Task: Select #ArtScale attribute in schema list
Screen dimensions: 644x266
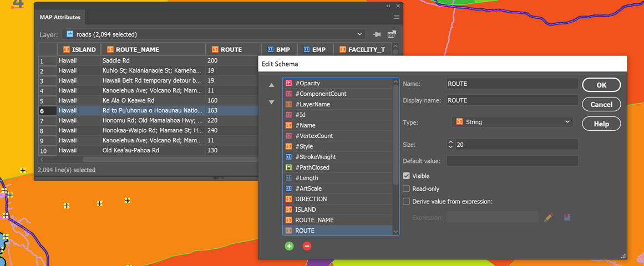Action: 338,188
